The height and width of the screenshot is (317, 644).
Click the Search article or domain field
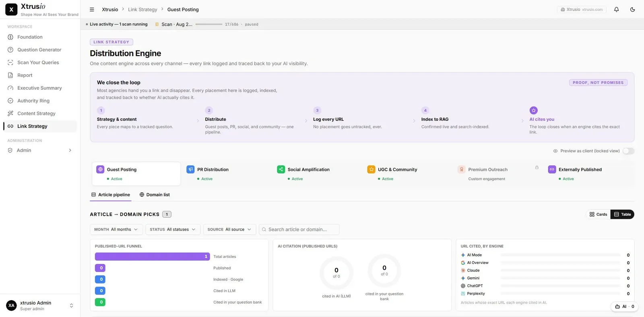point(299,229)
